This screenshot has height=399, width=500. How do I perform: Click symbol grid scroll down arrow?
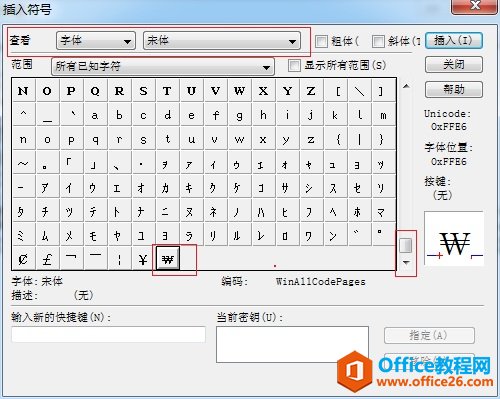(406, 263)
